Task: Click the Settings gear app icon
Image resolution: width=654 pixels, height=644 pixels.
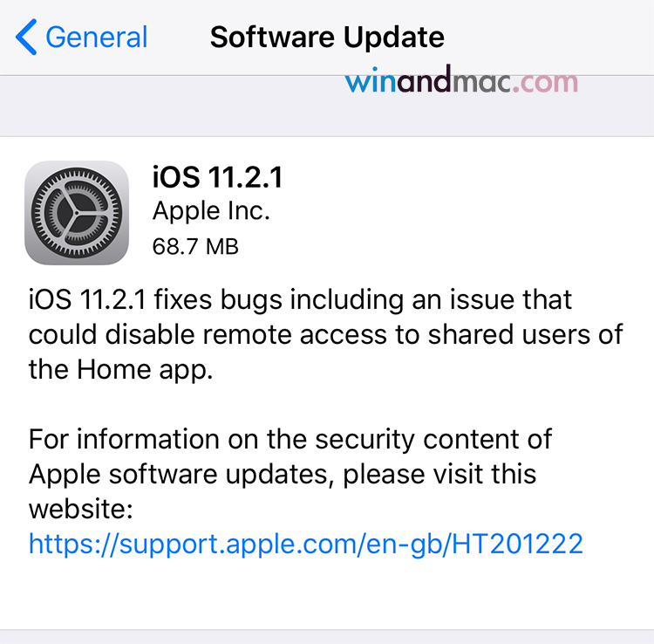Action: (77, 212)
